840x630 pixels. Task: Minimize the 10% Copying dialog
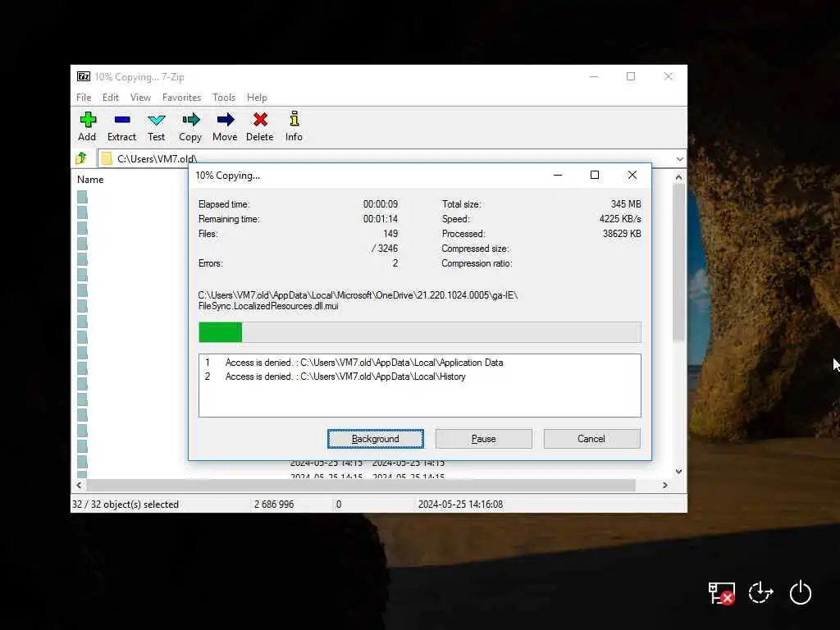[558, 176]
